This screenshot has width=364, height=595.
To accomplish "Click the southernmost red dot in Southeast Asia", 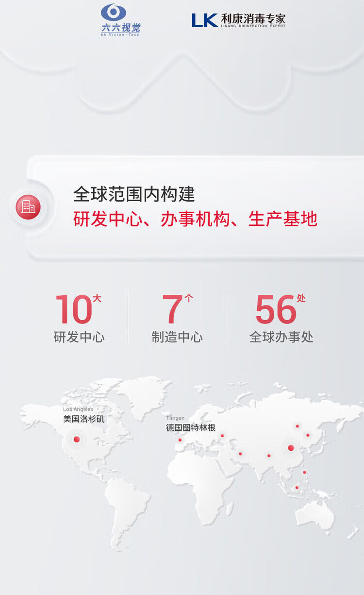I will [297, 487].
